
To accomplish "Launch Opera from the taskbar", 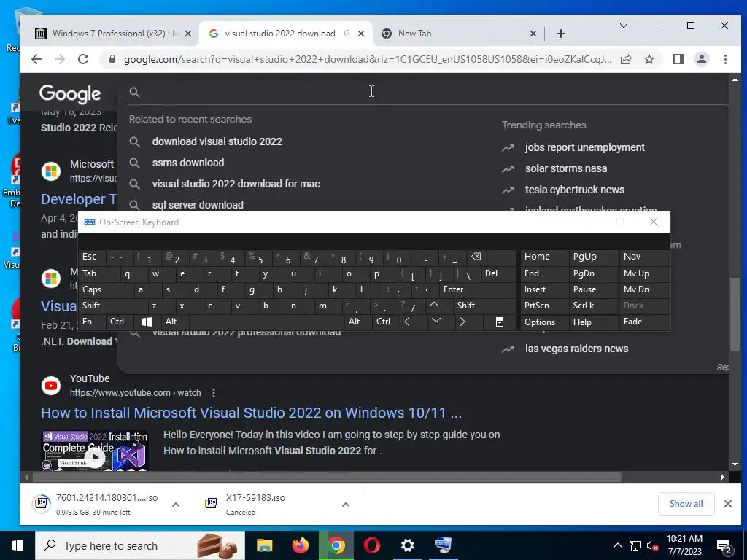I will click(x=371, y=545).
